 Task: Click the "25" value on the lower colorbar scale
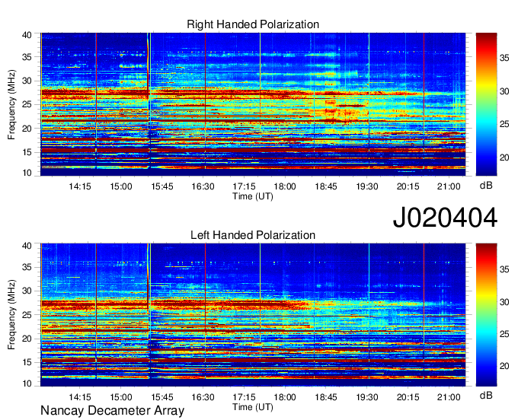504,334
